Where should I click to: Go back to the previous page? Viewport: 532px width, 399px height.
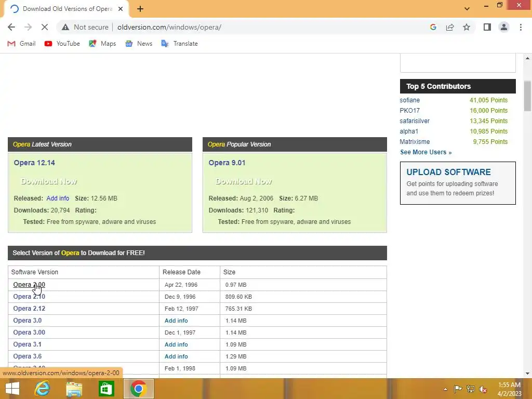point(11,27)
